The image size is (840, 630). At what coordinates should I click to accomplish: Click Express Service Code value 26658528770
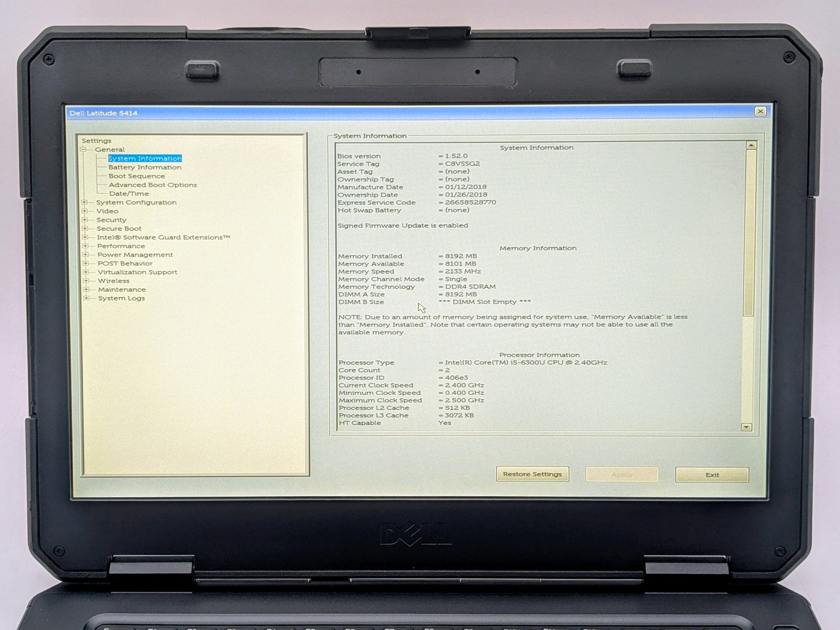point(470,202)
